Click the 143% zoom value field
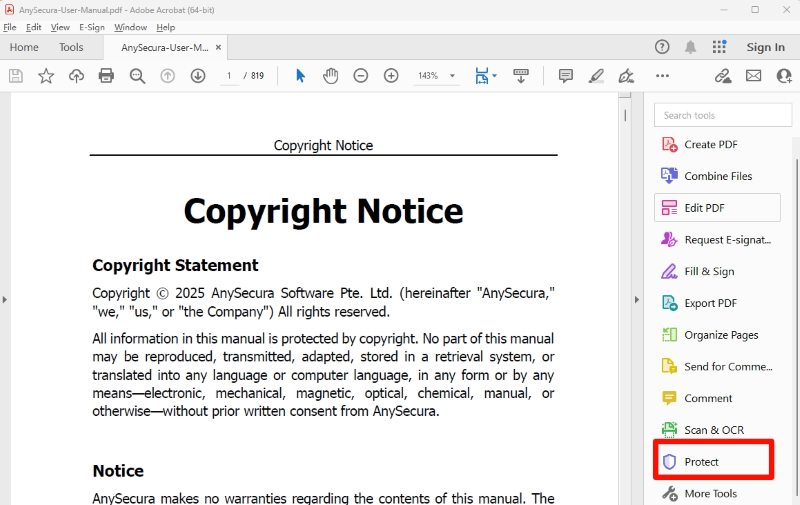The width and height of the screenshot is (800, 505). [x=428, y=76]
